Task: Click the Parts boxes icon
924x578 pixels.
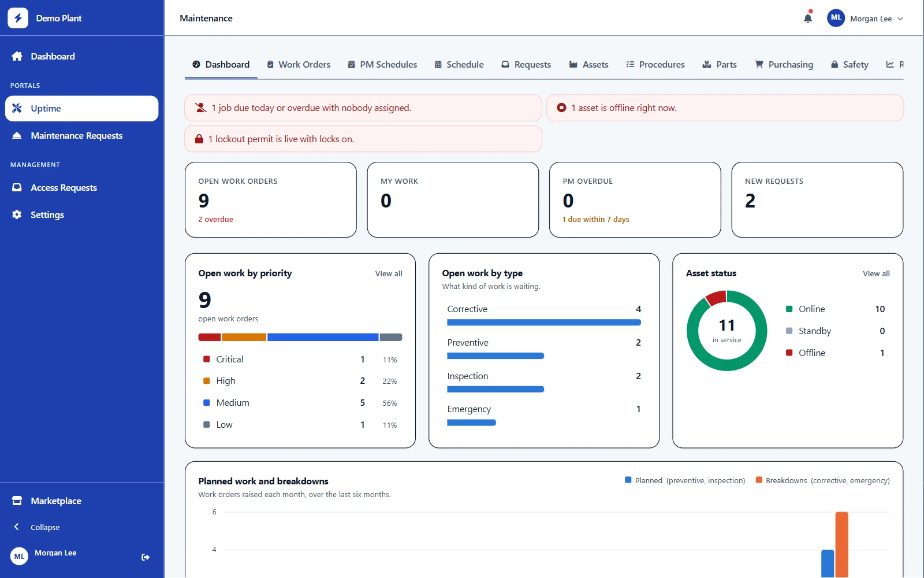Action: (706, 65)
